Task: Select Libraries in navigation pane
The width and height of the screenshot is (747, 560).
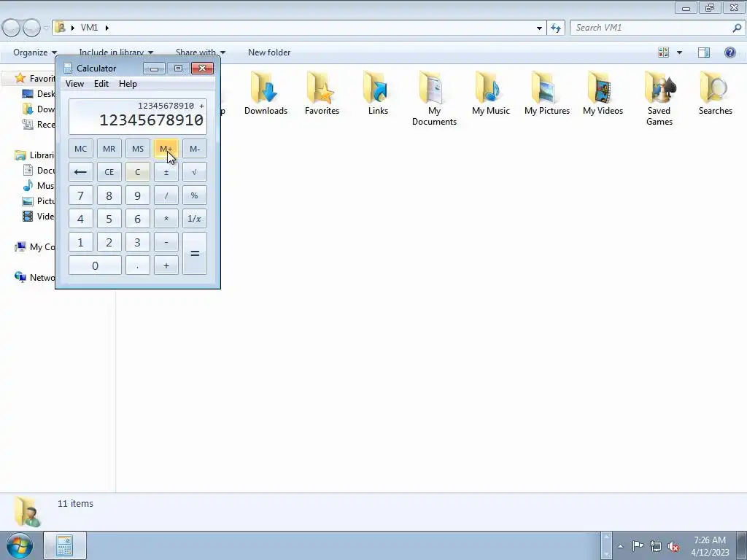Action: click(x=35, y=155)
